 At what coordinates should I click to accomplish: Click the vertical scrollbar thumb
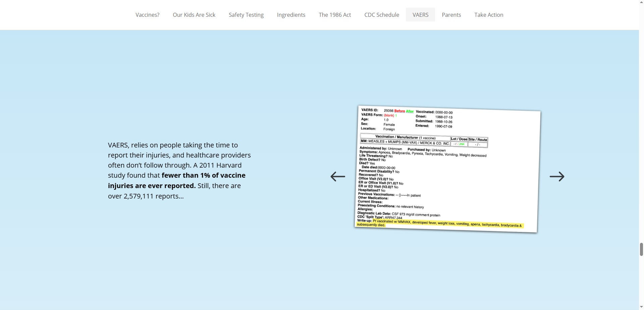point(641,249)
